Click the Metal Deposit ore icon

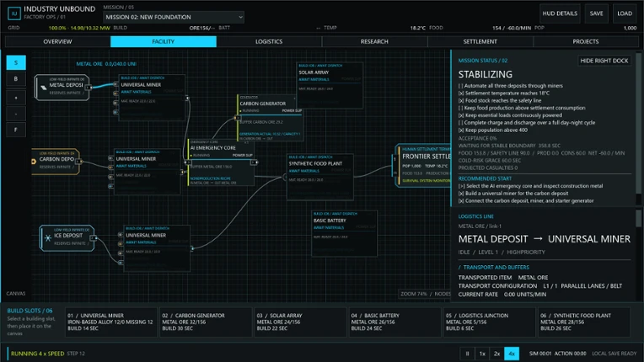click(x=43, y=88)
